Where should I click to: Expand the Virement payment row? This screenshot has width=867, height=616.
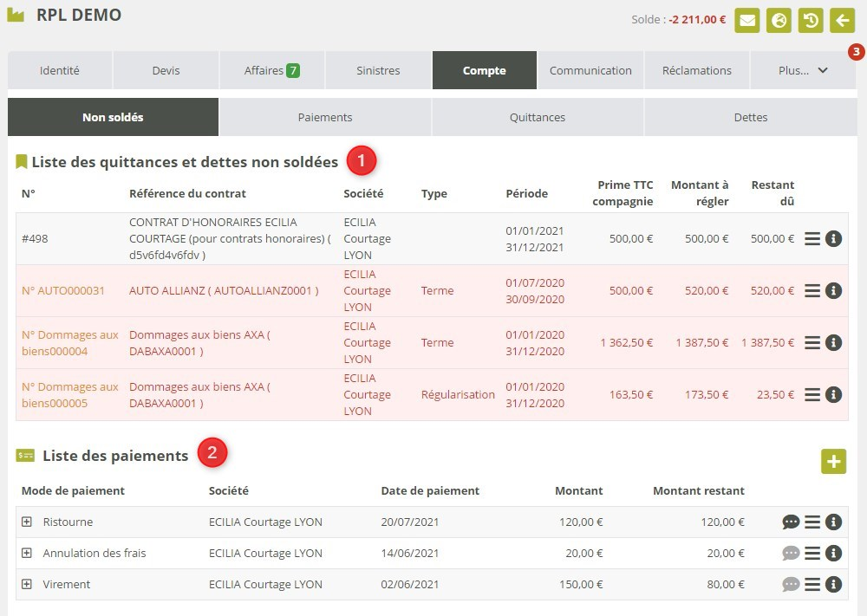[x=27, y=584]
